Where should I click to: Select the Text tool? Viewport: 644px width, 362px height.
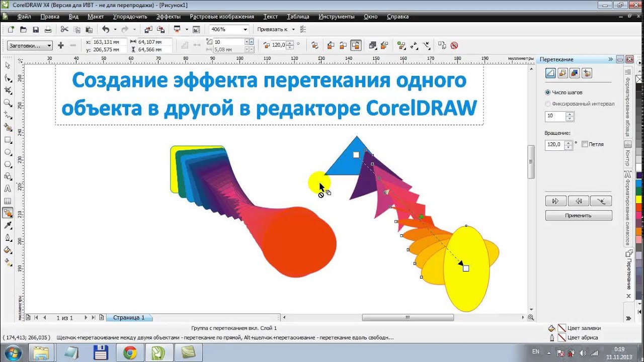(8, 189)
